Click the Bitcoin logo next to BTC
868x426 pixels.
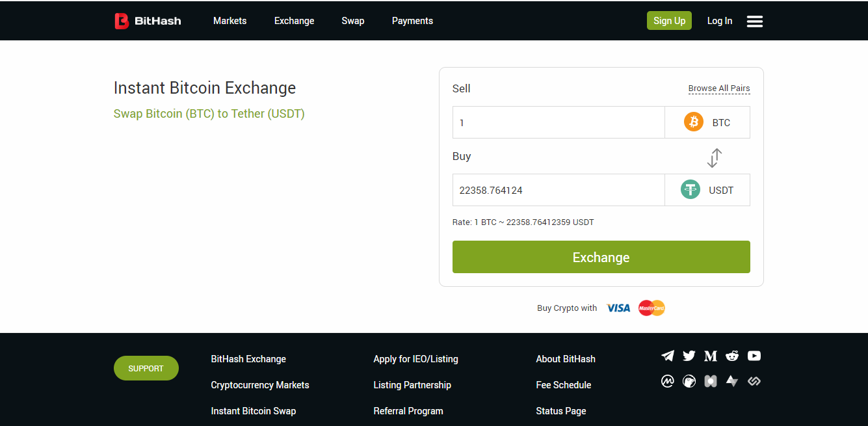[x=692, y=122]
